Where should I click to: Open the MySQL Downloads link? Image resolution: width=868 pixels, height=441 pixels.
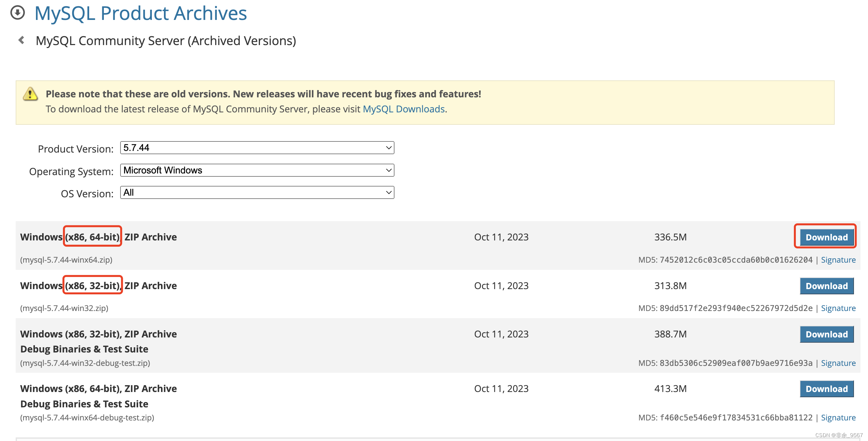404,109
